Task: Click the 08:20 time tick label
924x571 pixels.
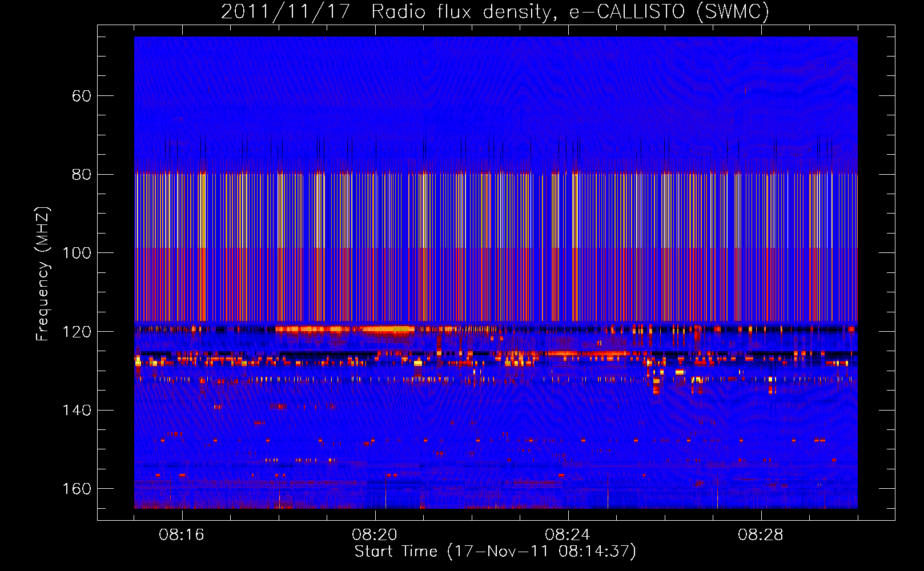Action: (375, 535)
